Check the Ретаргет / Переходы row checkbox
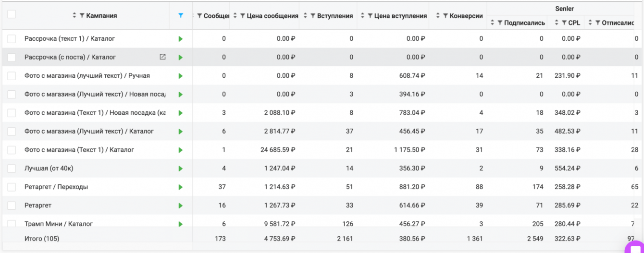This screenshot has width=644, height=253. 12,187
